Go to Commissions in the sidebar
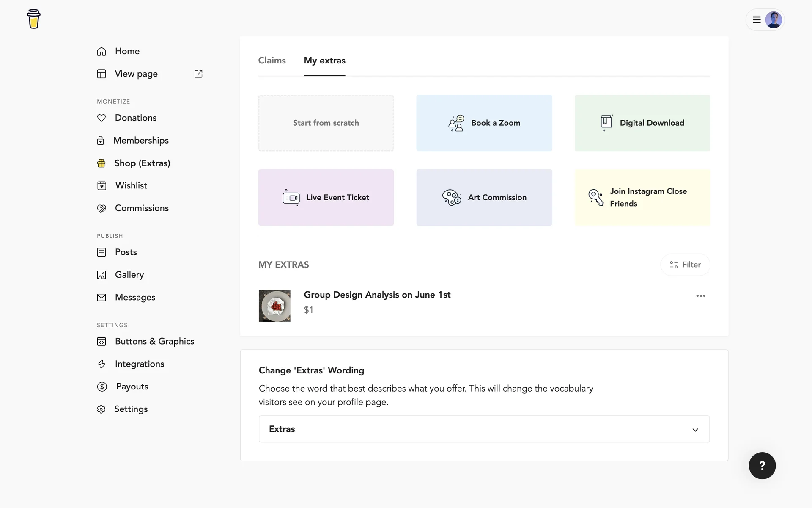 142,208
